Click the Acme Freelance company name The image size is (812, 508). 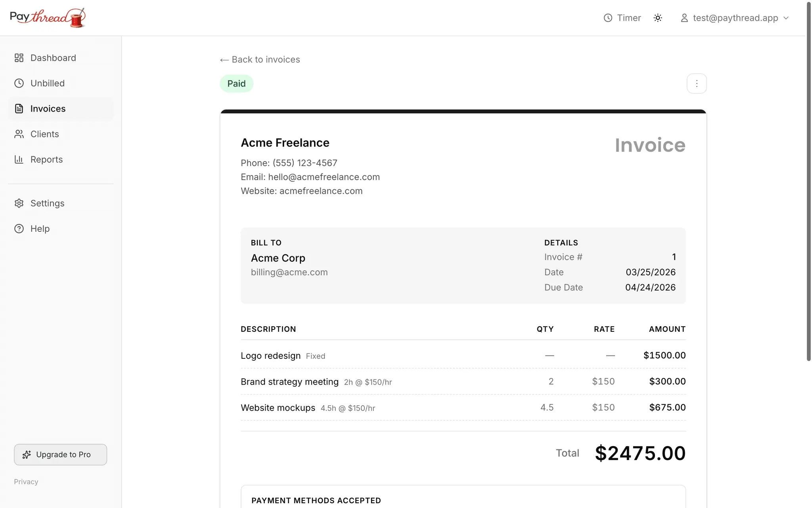(x=285, y=143)
